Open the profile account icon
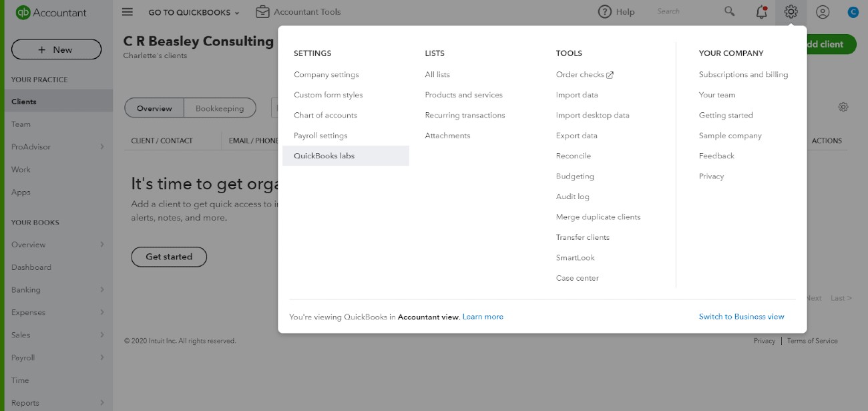Viewport: 868px width, 411px height. pyautogui.click(x=823, y=11)
